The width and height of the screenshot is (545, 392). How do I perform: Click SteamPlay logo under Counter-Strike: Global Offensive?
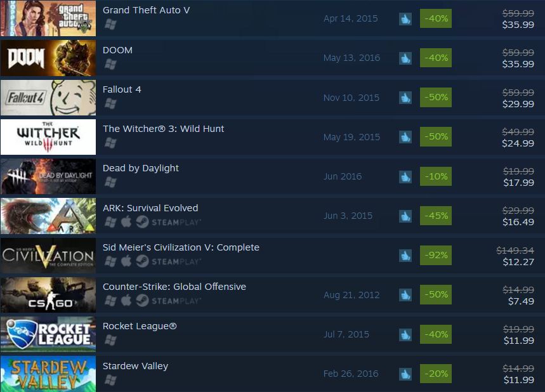(168, 301)
